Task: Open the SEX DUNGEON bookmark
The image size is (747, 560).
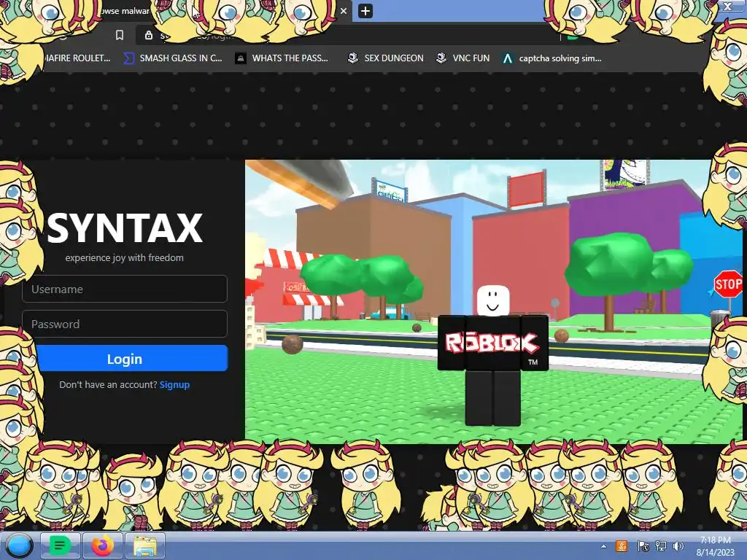Action: pos(386,58)
